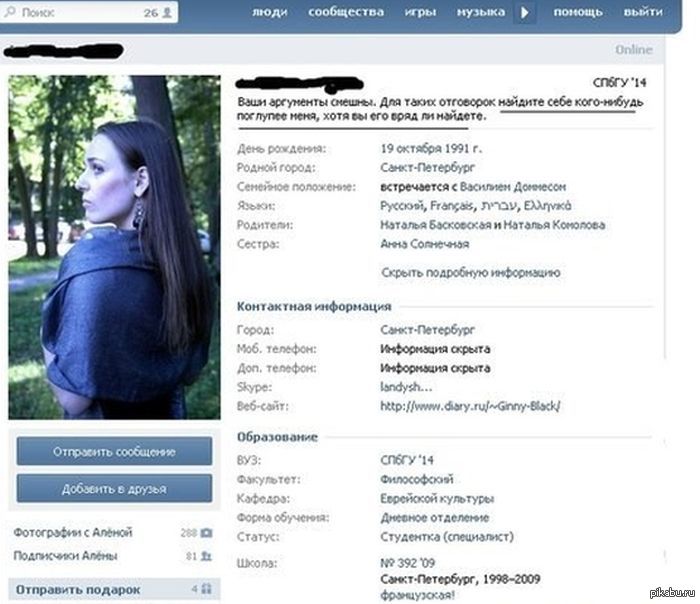
Task: Open the camera icon next to photos count
Action: click(206, 533)
